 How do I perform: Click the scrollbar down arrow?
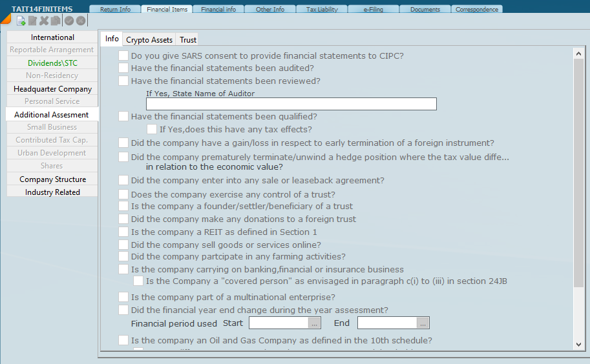tap(578, 345)
